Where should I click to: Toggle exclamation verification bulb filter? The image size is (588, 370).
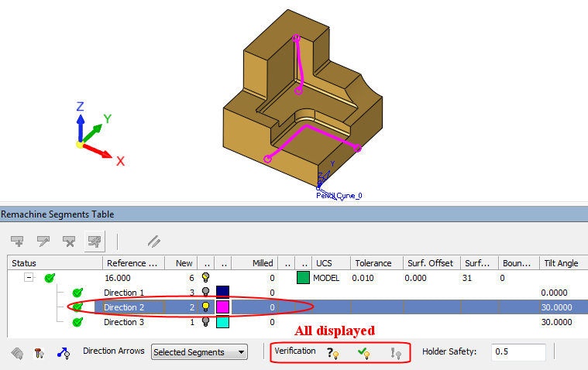coord(395,353)
